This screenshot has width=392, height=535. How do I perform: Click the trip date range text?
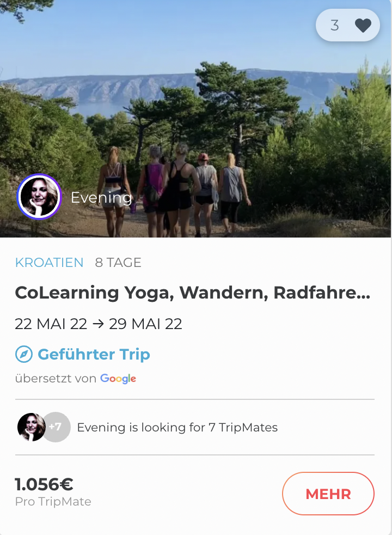[x=99, y=324]
